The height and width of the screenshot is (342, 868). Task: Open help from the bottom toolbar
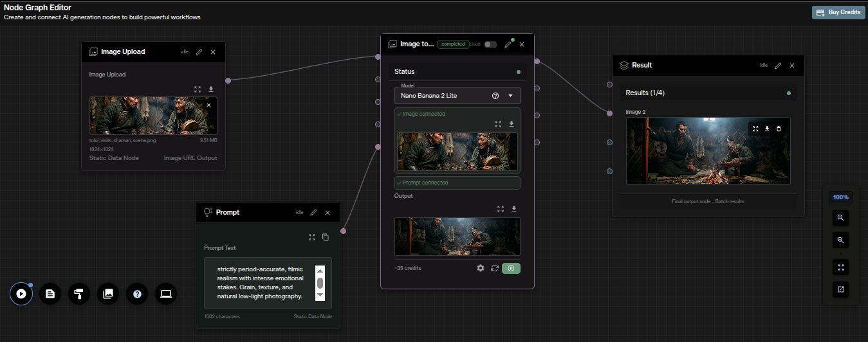click(137, 294)
